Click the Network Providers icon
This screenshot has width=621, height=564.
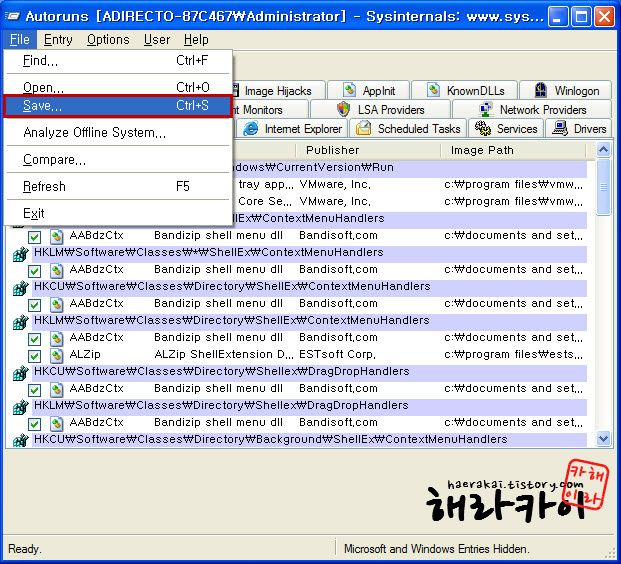(x=486, y=109)
